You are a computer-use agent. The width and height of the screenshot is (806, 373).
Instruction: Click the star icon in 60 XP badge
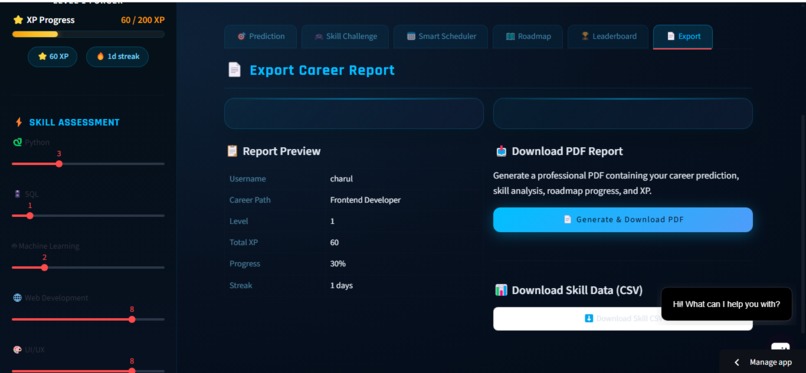pyautogui.click(x=42, y=57)
